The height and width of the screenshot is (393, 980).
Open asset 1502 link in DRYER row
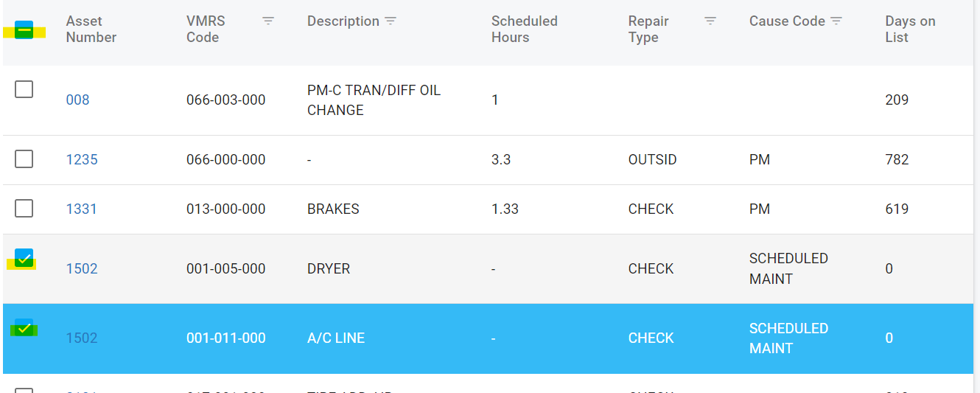[82, 269]
